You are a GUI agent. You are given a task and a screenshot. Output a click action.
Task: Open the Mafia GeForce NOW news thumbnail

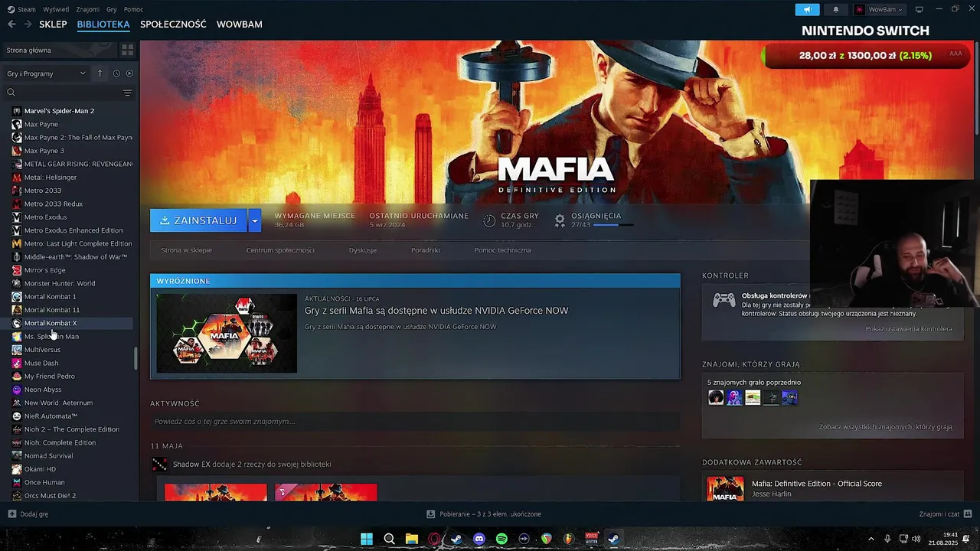(x=227, y=334)
